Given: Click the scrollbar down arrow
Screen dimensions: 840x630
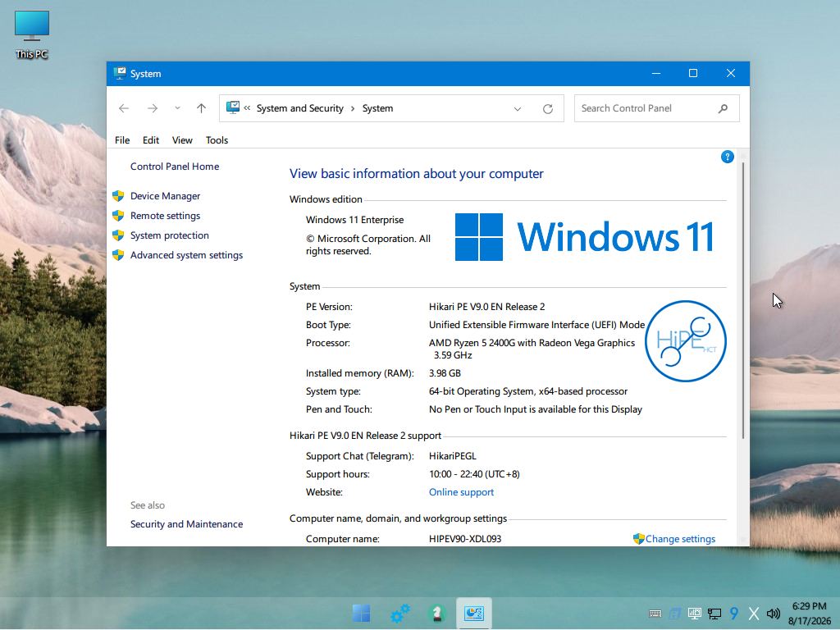Looking at the screenshot, I should point(743,540).
